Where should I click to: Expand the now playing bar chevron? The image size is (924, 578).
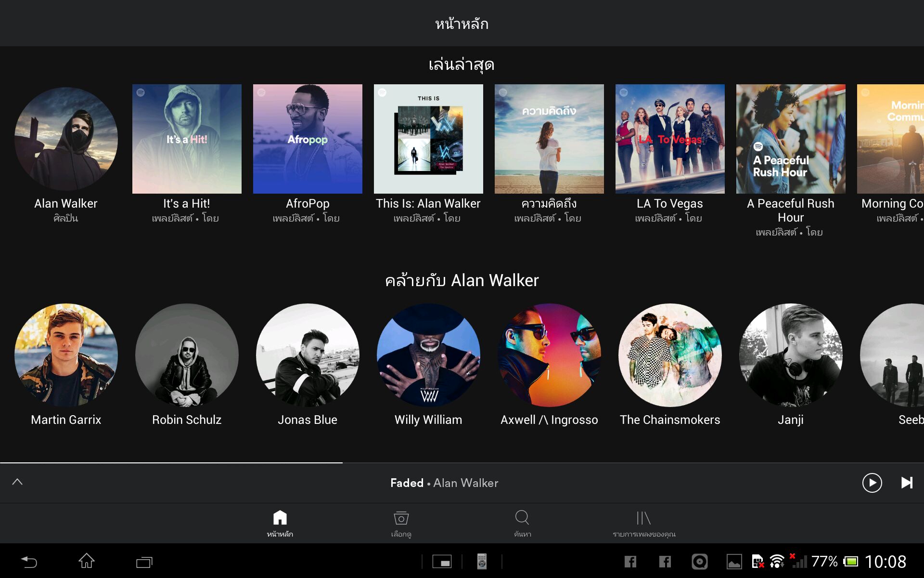pyautogui.click(x=17, y=482)
